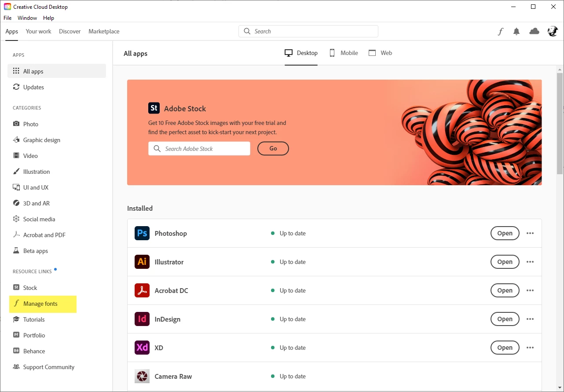Click Open button for Photoshop

(x=505, y=233)
